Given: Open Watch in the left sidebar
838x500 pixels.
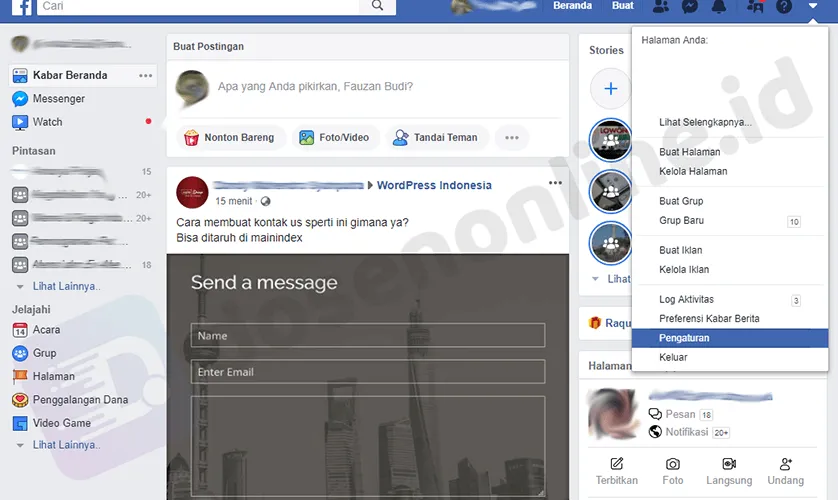Looking at the screenshot, I should click(x=47, y=122).
